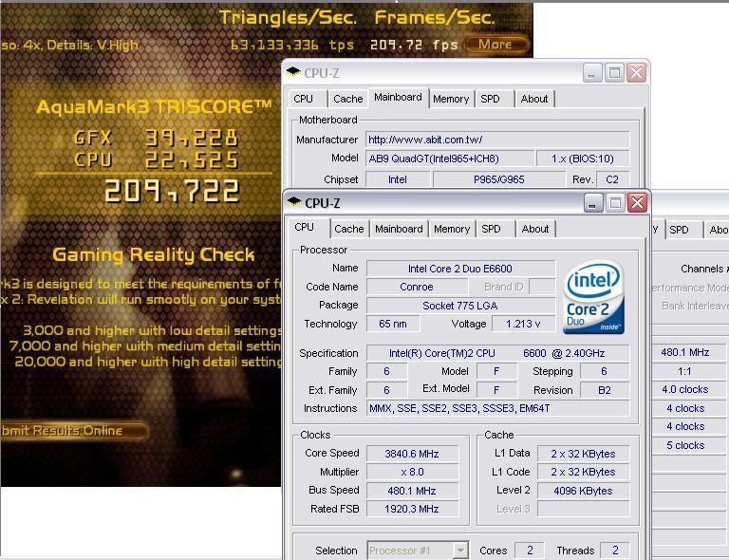This screenshot has height=560, width=729.
Task: Select Mainboard tab in back CPU-Z window
Action: [398, 98]
